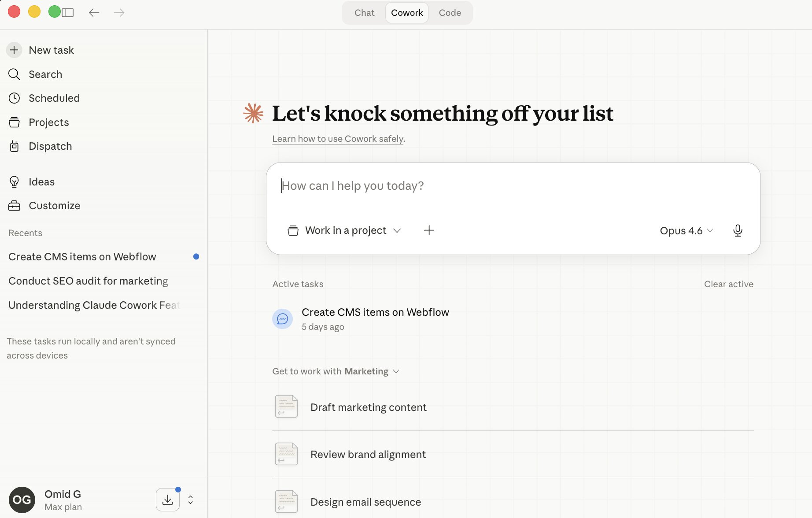812x518 pixels.
Task: Choose Design email sequence suggestion
Action: (513, 502)
